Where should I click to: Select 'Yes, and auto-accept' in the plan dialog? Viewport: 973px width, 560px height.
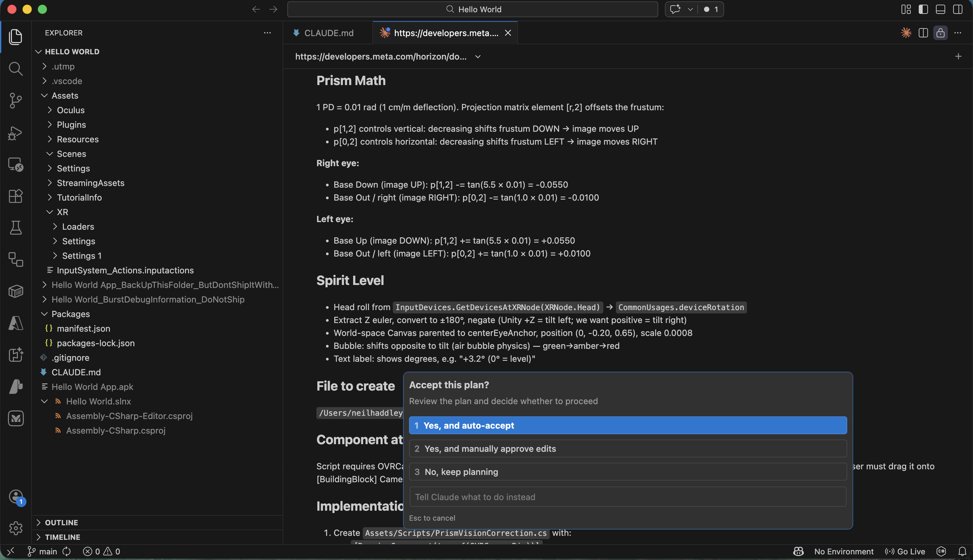tap(627, 425)
